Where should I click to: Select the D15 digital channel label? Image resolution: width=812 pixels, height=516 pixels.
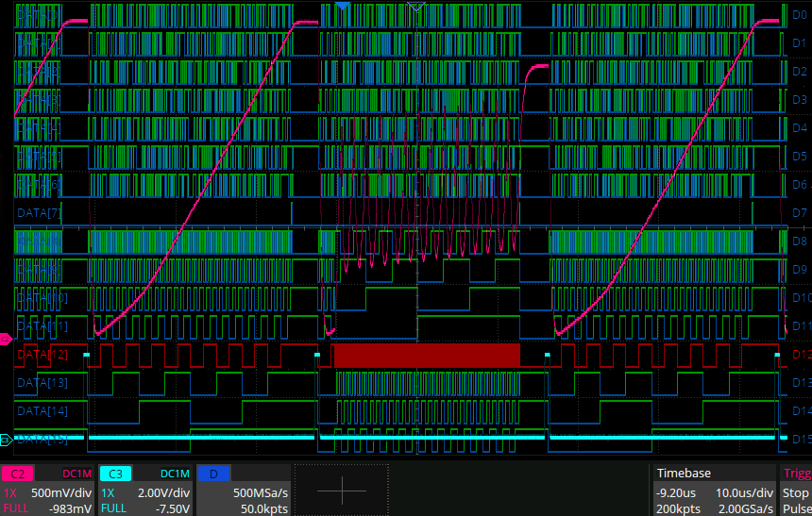point(799,439)
